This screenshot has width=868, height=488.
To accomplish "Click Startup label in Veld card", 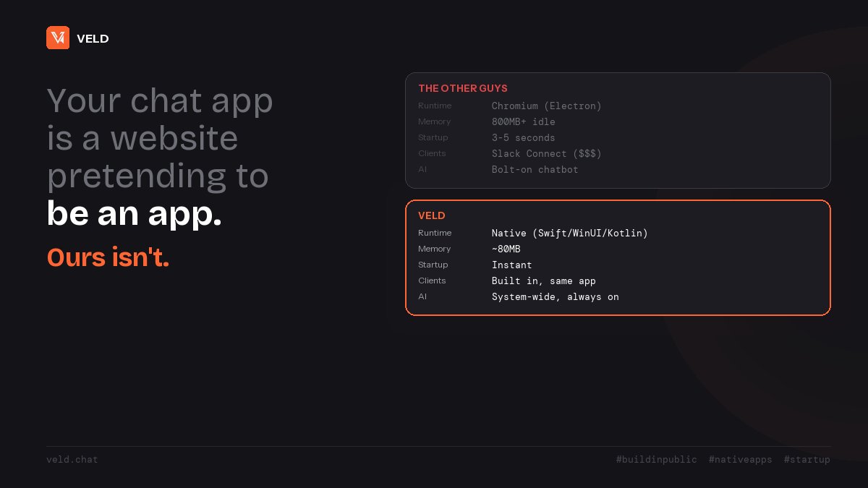I will (x=433, y=265).
